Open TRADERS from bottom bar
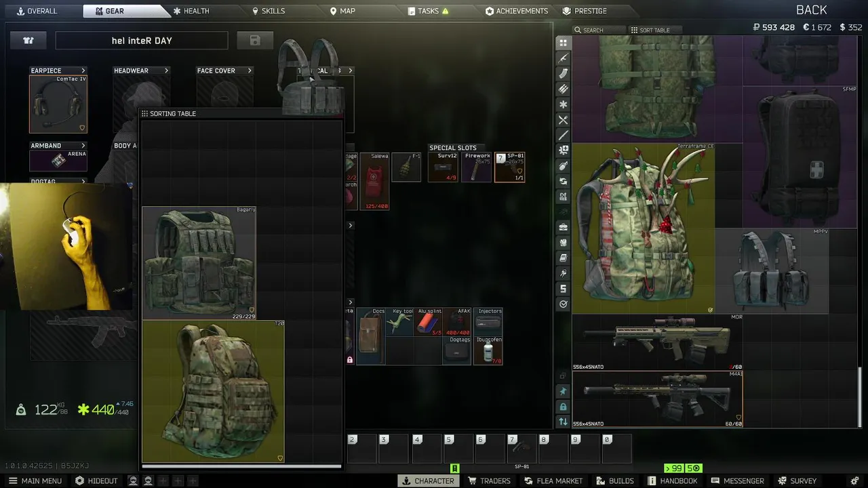The width and height of the screenshot is (868, 488). tap(490, 481)
